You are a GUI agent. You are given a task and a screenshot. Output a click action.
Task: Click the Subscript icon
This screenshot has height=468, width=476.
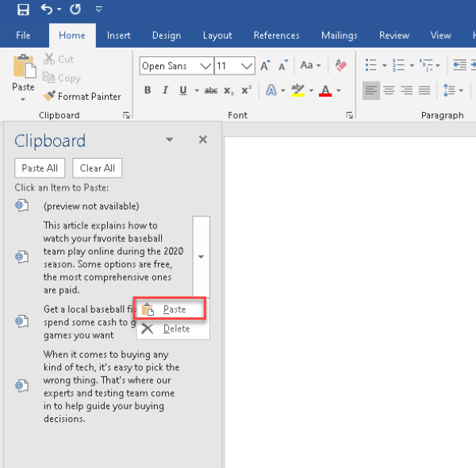228,90
